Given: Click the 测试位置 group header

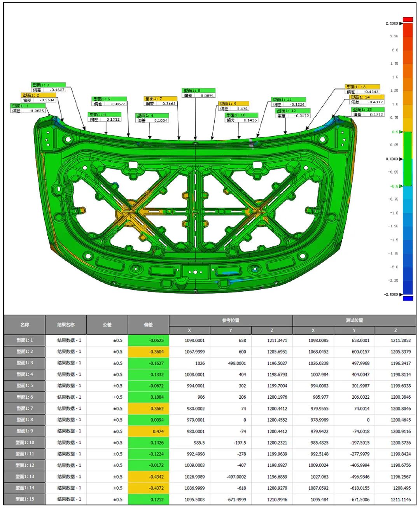Looking at the screenshot, I should [x=354, y=320].
